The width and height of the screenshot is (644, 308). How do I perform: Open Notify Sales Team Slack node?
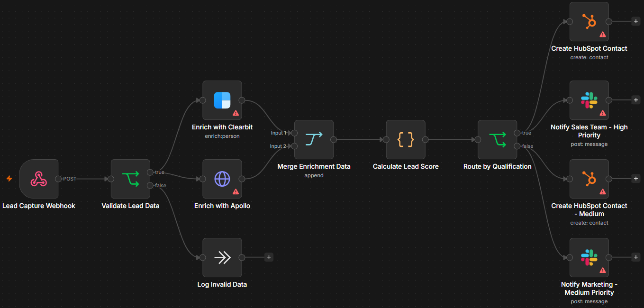[590, 100]
